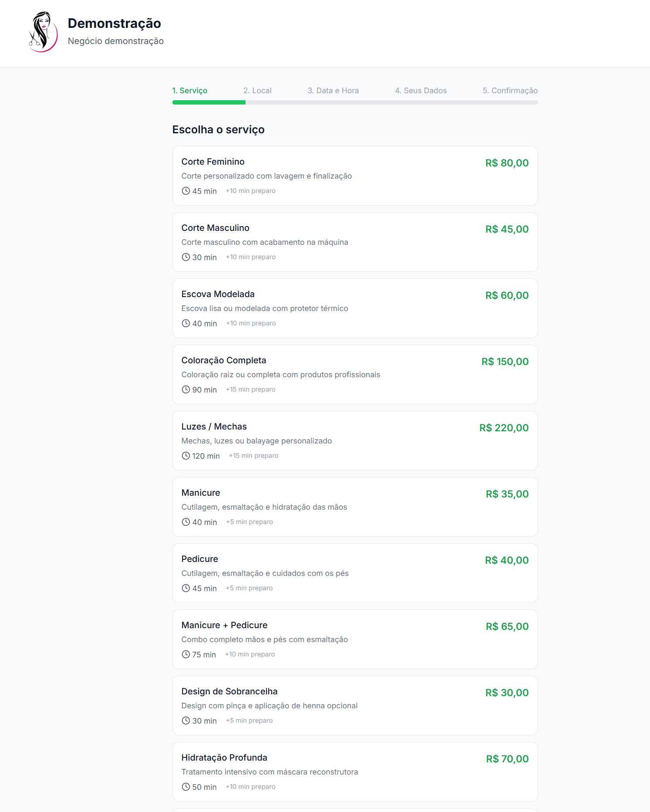Pick the Pedicure service title
Viewport: 650px width, 812px height.
pyautogui.click(x=199, y=559)
